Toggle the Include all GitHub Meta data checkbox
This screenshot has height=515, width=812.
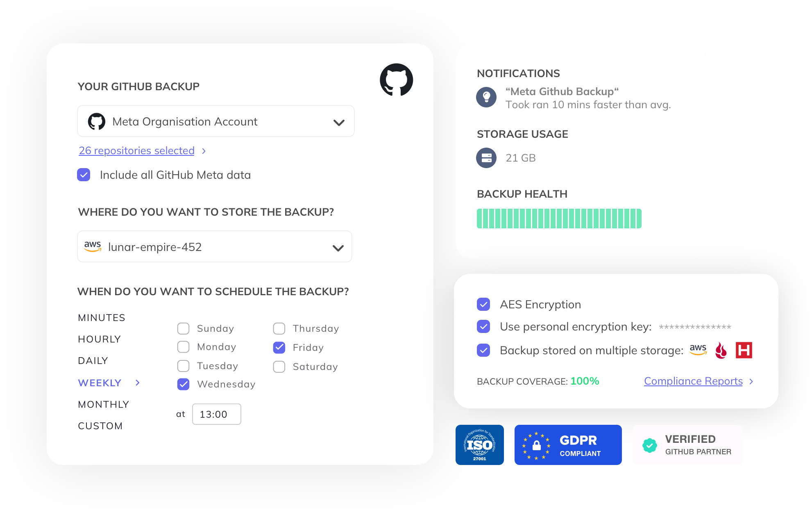[84, 174]
